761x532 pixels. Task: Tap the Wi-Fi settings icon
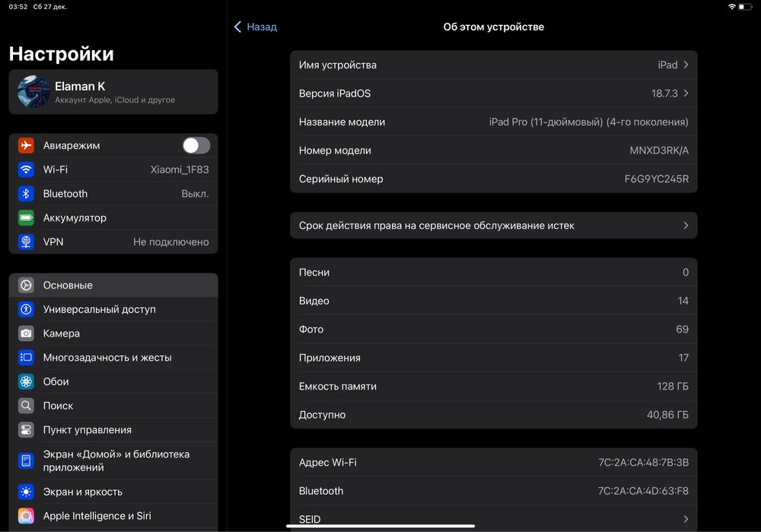[26, 170]
